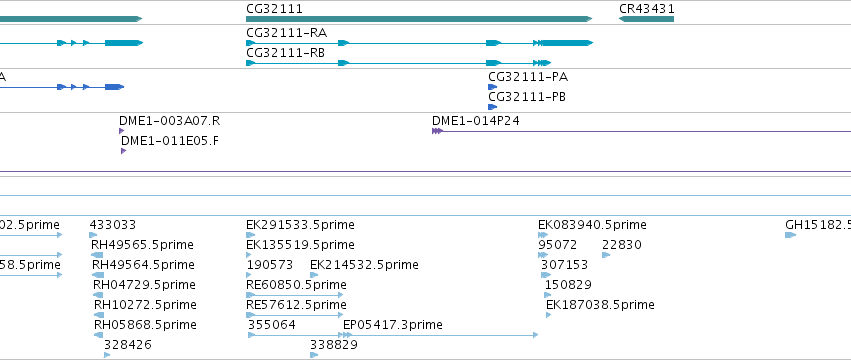Click the CG32111-PA protein marker
This screenshot has height=360, width=851.
coord(492,87)
